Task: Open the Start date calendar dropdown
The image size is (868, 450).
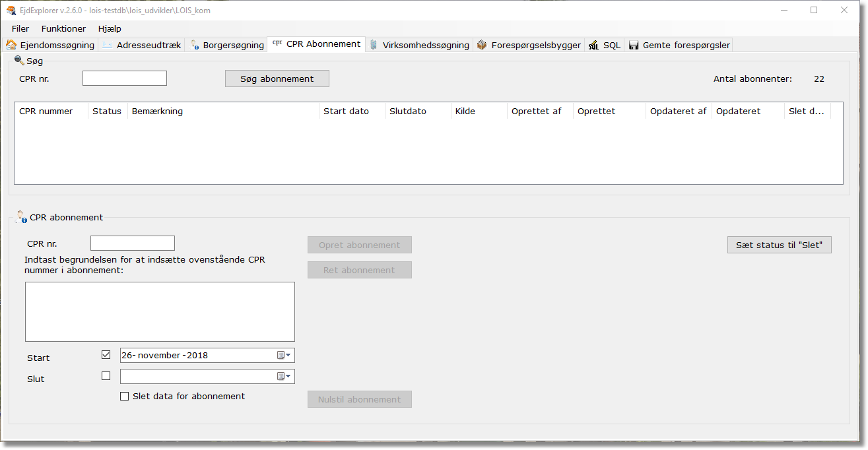Action: point(284,356)
